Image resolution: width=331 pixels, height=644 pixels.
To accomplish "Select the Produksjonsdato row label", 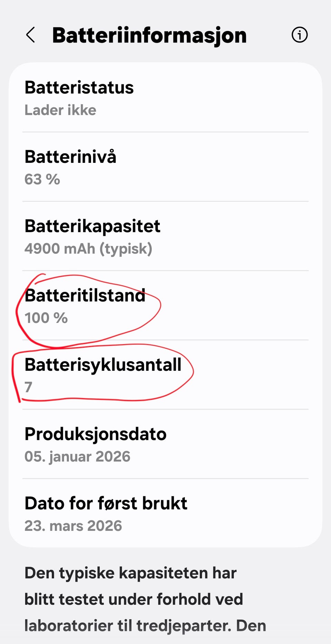I will point(96,434).
